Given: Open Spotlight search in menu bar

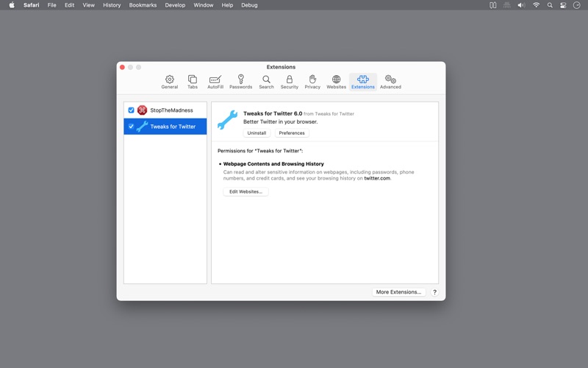Looking at the screenshot, I should (x=550, y=5).
